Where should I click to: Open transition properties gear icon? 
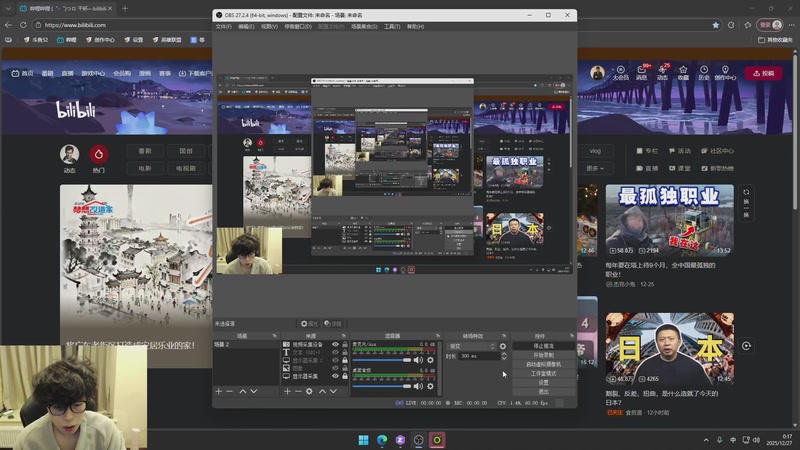(503, 346)
